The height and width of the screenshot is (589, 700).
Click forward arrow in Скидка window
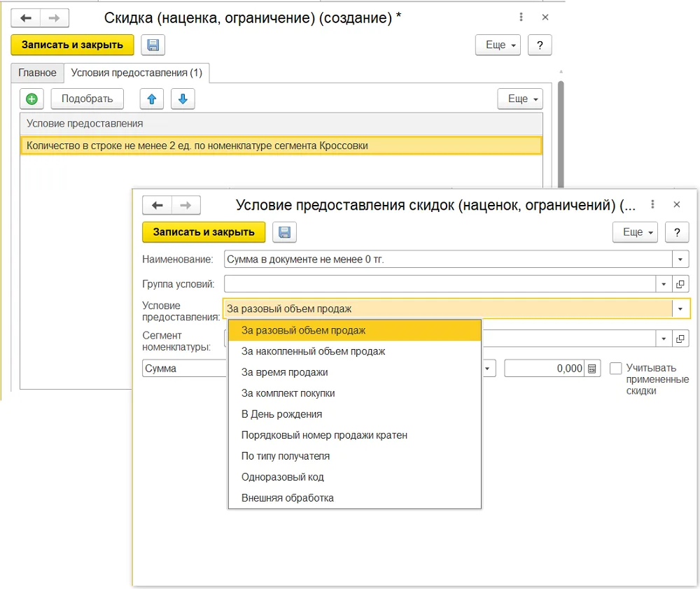55,18
